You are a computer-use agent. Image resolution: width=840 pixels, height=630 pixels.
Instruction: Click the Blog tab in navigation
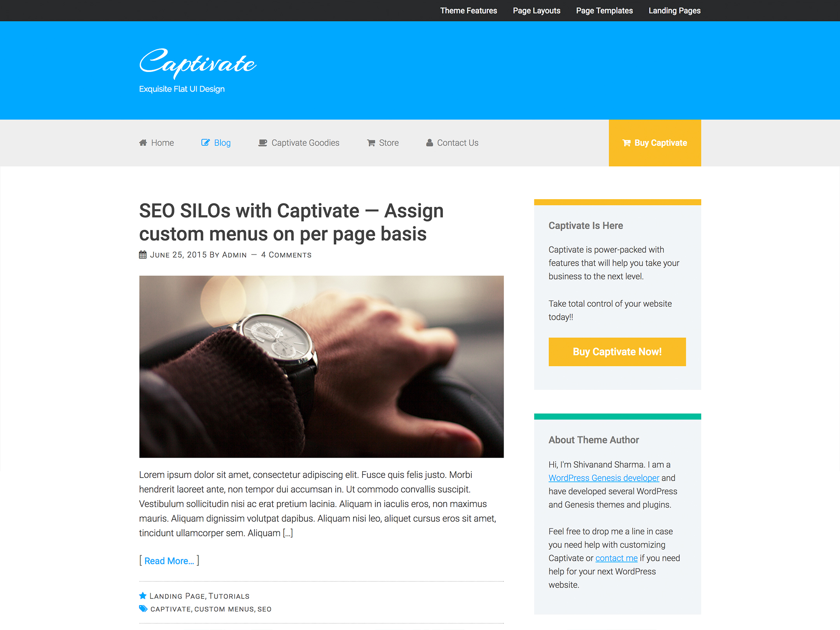coord(222,142)
